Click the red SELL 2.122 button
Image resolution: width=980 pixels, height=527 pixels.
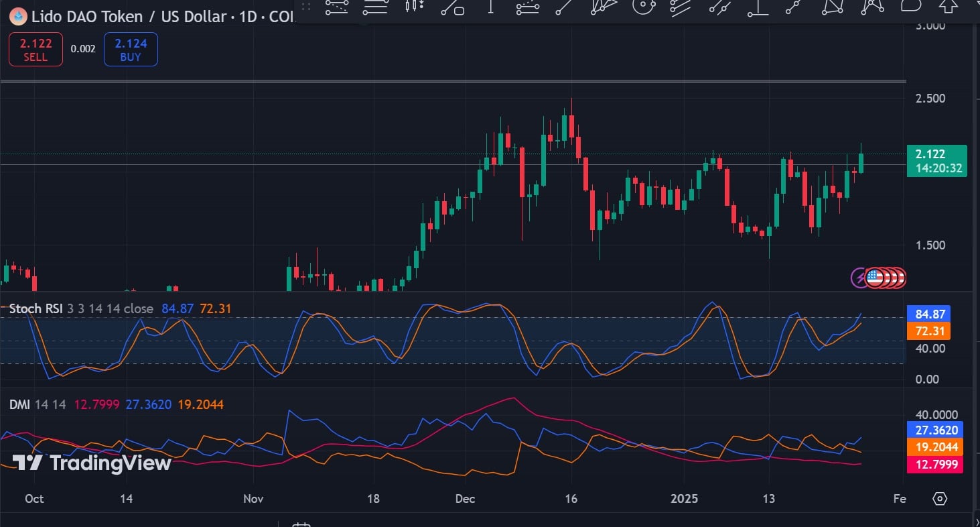36,50
